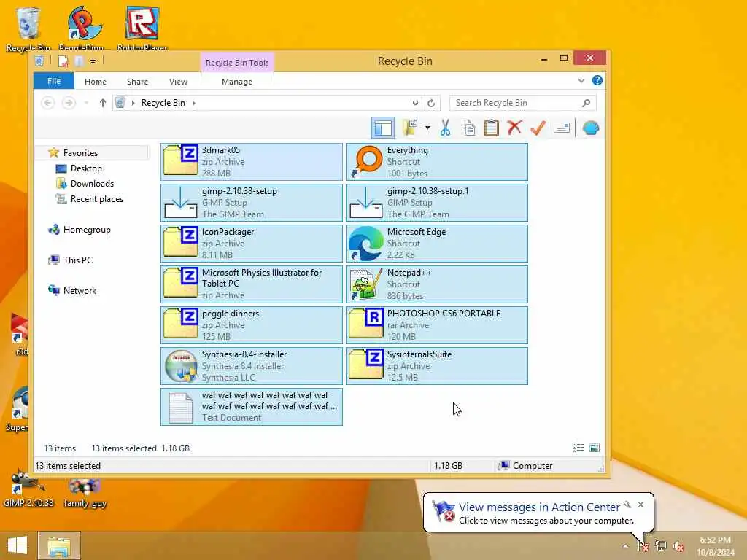Select the peggle dinners zip archive
Screen dimensions: 747x560
click(252, 325)
